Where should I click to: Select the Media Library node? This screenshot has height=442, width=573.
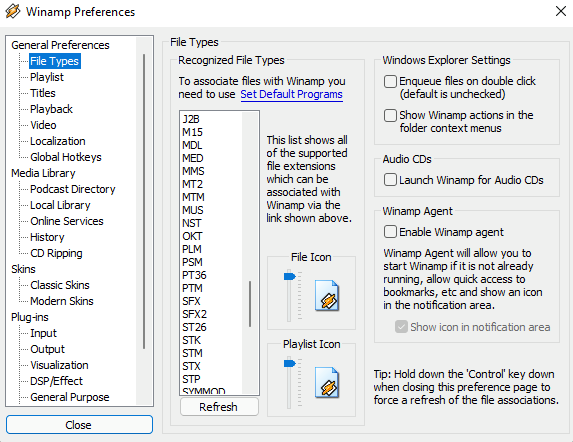(43, 173)
